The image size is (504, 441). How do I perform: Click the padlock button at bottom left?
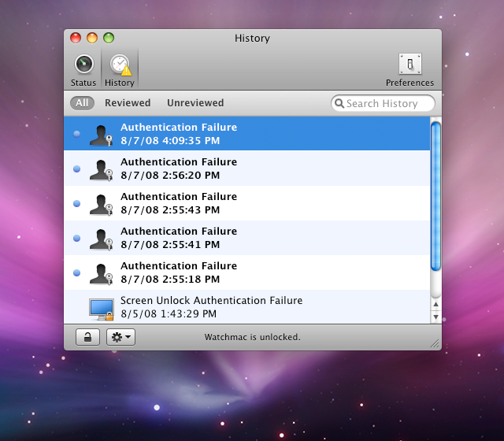point(87,337)
